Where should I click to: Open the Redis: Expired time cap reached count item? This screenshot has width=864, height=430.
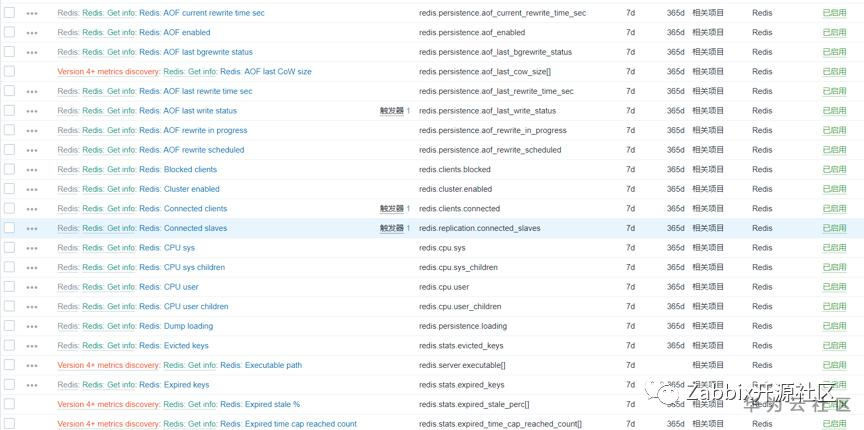[x=288, y=424]
